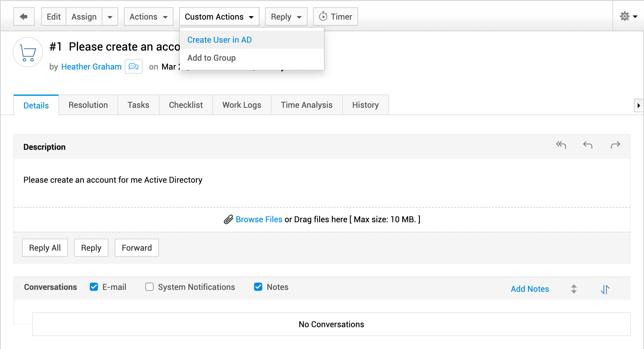Expand the Actions dropdown

(149, 17)
